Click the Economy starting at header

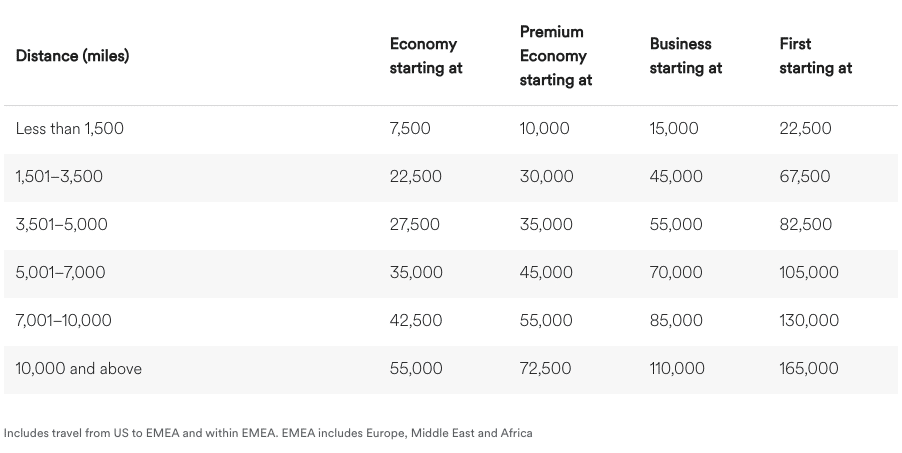click(x=426, y=56)
